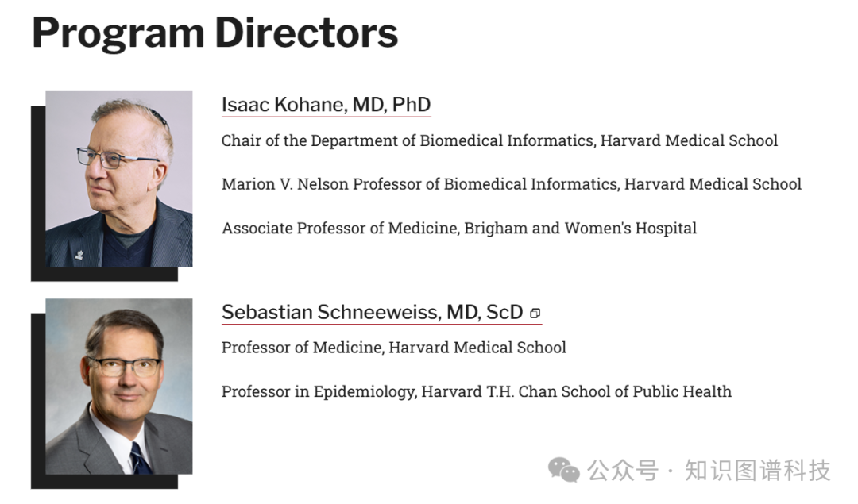Open the Sebastian Schneeweiss, MD, ScD link
858x504 pixels.
(372, 312)
